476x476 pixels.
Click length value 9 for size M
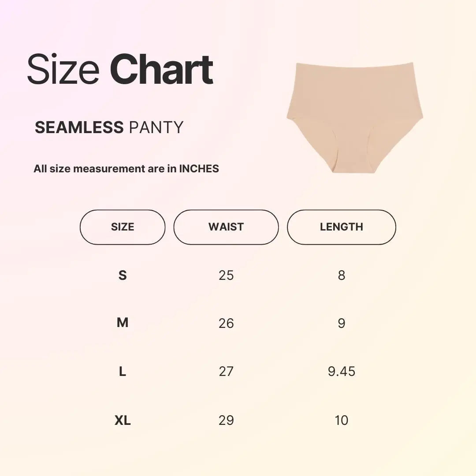coord(342,324)
